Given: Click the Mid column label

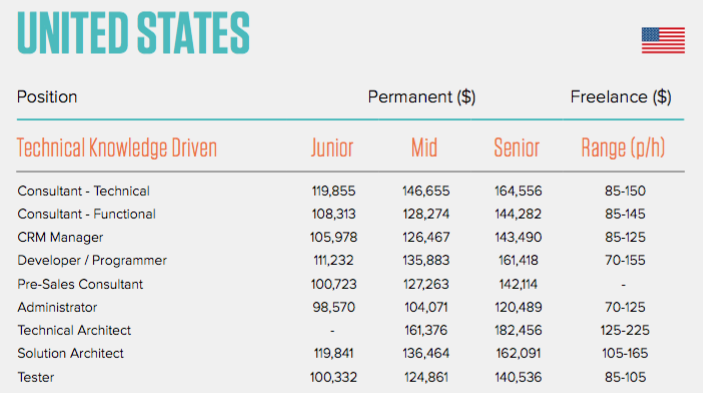Looking at the screenshot, I should pos(424,148).
